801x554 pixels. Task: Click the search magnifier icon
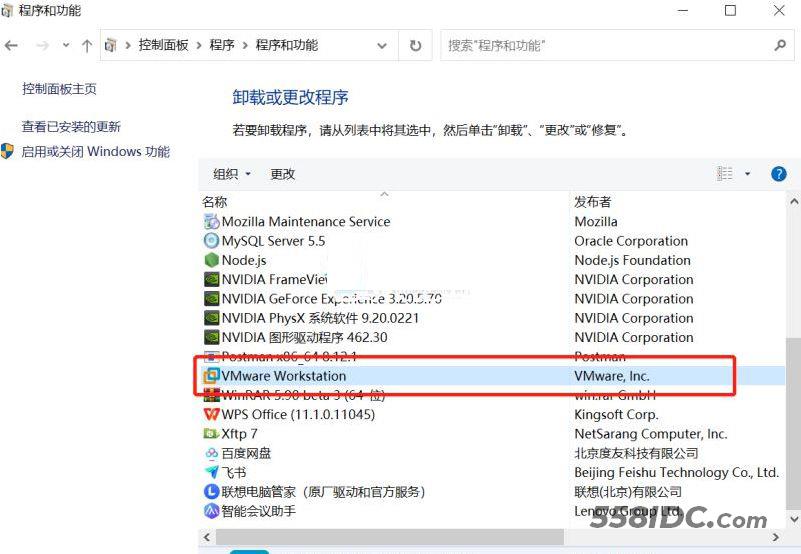point(780,45)
